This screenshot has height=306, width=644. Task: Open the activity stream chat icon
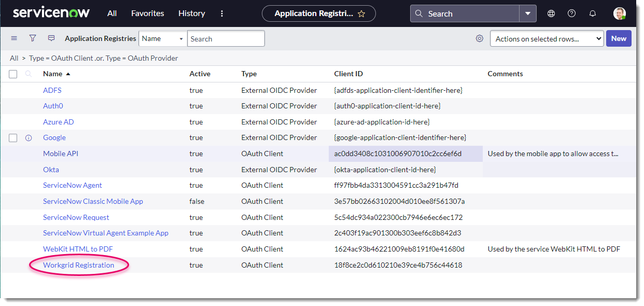51,38
